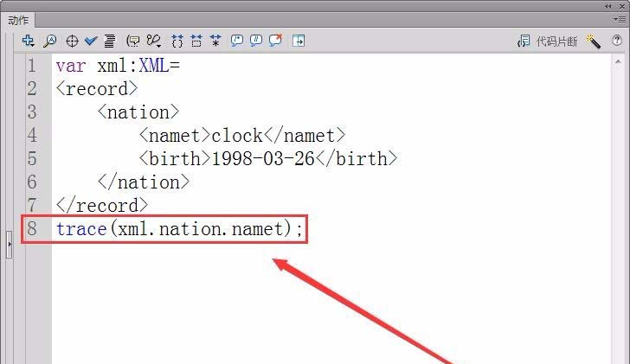Close the Actions panel with X
Screen dimensions: 630x364
pyautogui.click(x=622, y=6)
